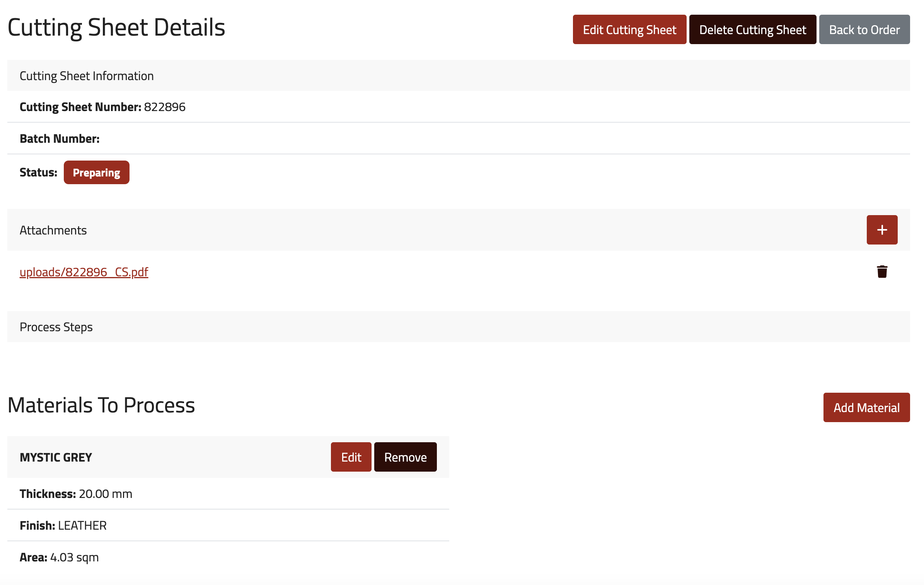Viewport: 924px width, 585px height.
Task: Click the Remove material button for MYSTIC GREY
Action: (x=406, y=457)
